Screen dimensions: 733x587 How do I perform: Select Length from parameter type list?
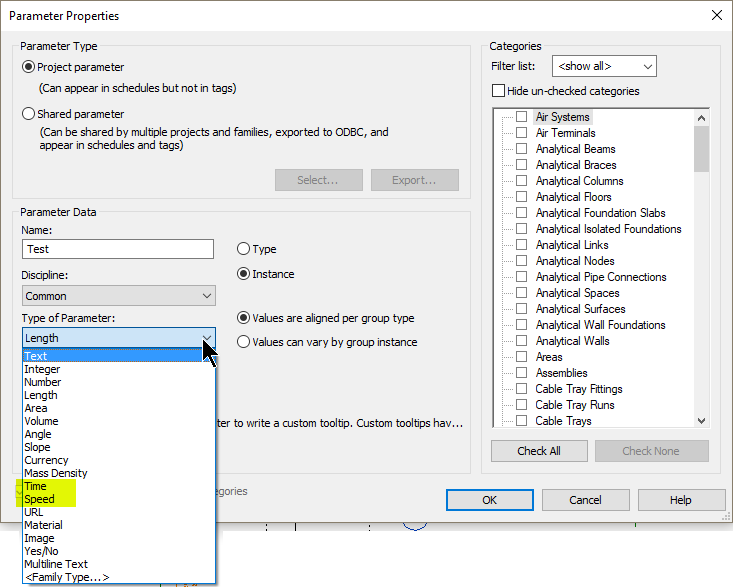pos(119,395)
